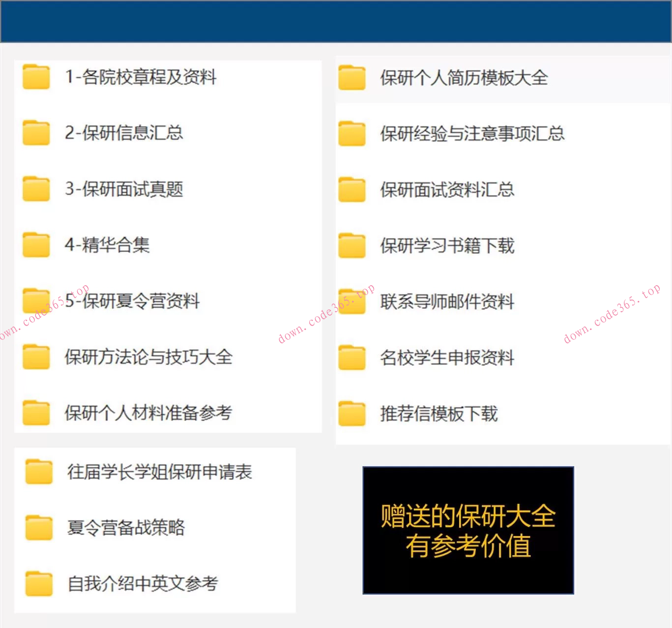Open the 5-保研夏令营资料 folder icon

pyautogui.click(x=35, y=300)
